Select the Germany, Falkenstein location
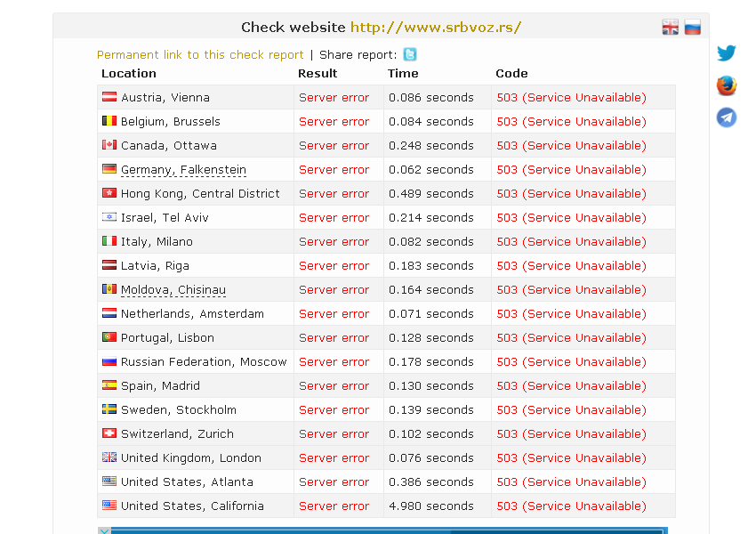Viewport: 756px width, 534px height. [183, 170]
